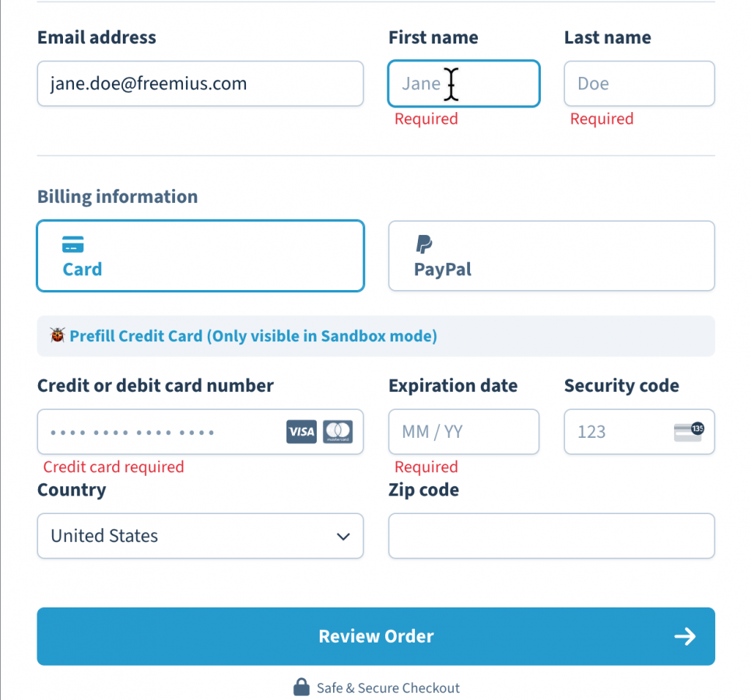Image resolution: width=751 pixels, height=700 pixels.
Task: Click Prefill Credit Card sandbox link
Action: pyautogui.click(x=254, y=336)
